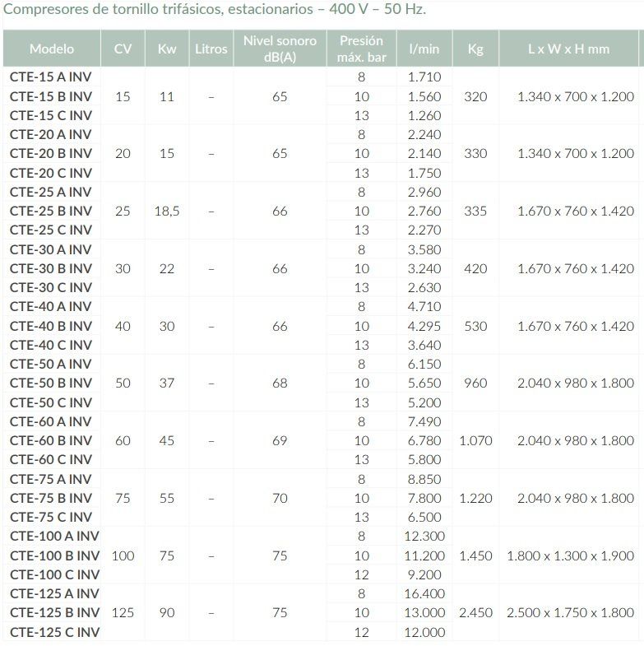Select the 2.450 Kg weight cell
644x646 pixels.
click(x=475, y=612)
